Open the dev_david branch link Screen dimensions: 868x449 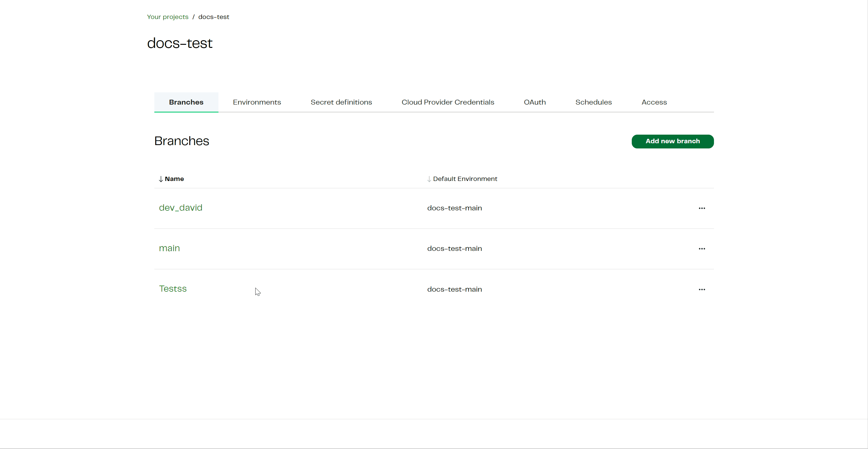[x=181, y=208]
